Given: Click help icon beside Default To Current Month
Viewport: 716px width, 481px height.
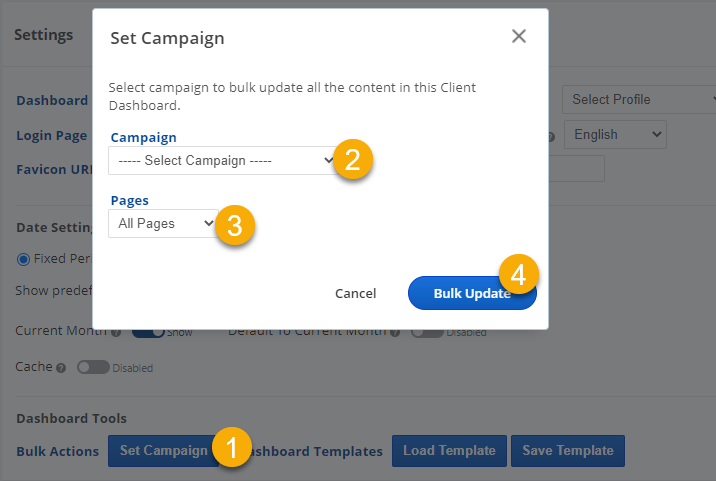Looking at the screenshot, I should [x=395, y=332].
